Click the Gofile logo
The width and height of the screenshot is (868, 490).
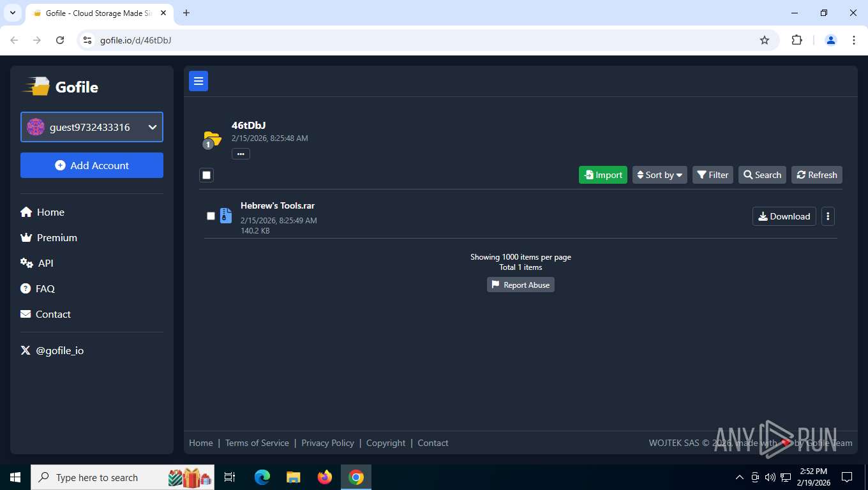61,87
